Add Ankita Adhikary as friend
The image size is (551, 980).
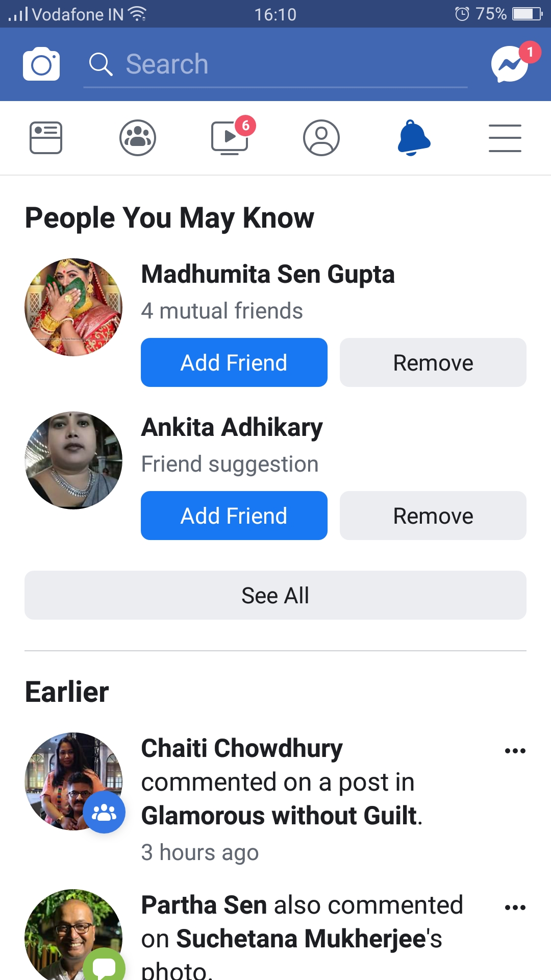[x=234, y=516]
